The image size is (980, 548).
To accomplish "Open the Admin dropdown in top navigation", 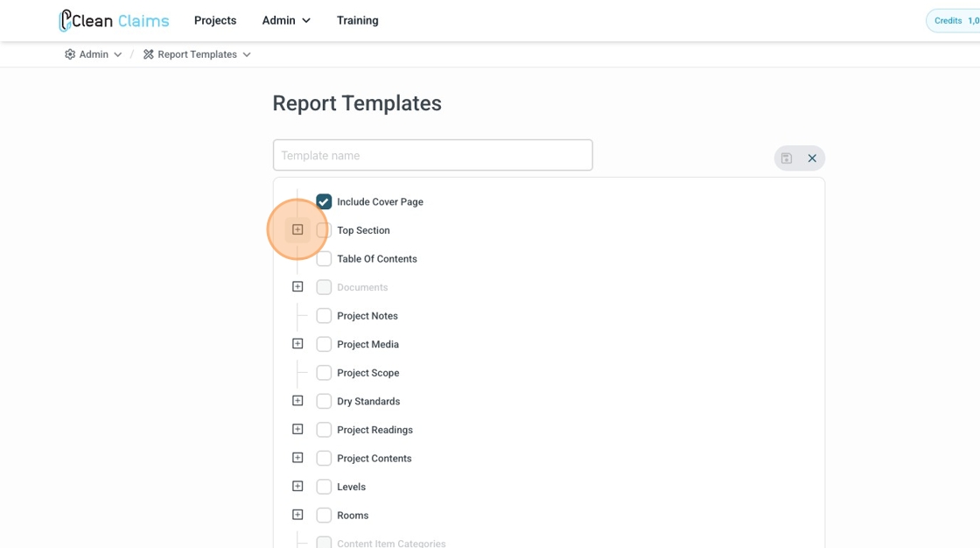I will (286, 20).
